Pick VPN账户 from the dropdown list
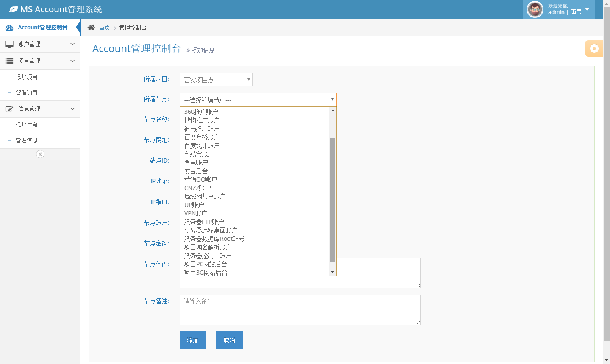This screenshot has height=364, width=610. (x=196, y=213)
